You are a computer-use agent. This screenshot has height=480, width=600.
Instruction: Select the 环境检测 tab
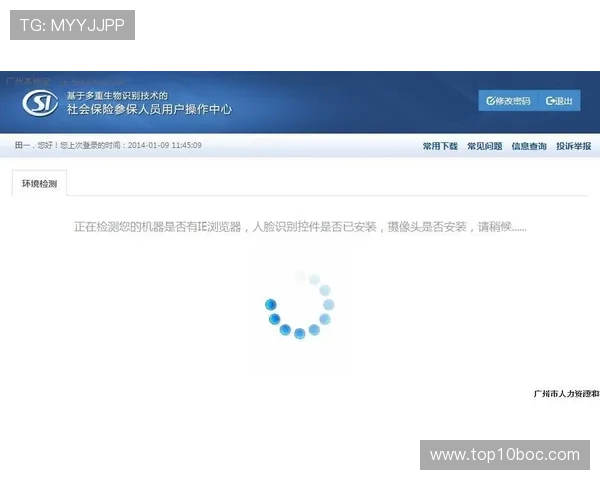(39, 183)
